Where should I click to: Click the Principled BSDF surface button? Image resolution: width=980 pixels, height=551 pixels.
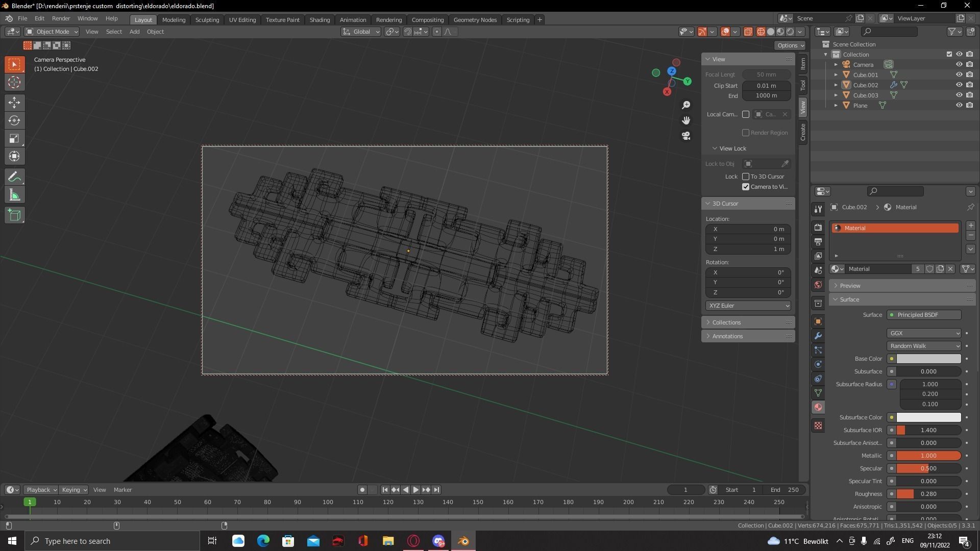coord(924,315)
